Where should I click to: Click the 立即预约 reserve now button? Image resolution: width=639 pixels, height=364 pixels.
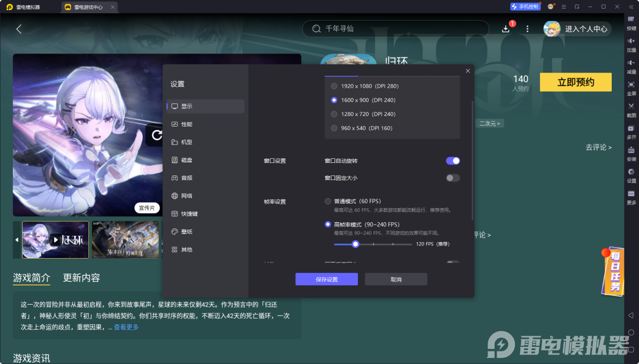coord(576,82)
